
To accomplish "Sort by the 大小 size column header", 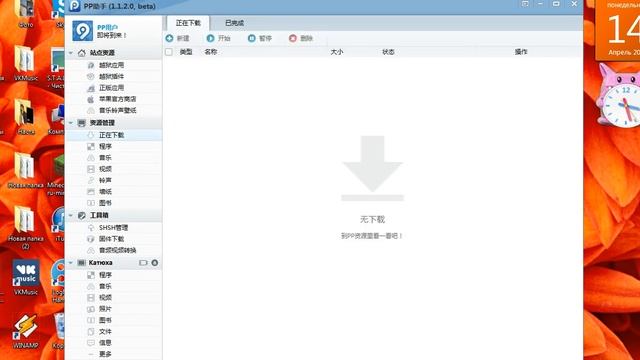I will click(337, 52).
